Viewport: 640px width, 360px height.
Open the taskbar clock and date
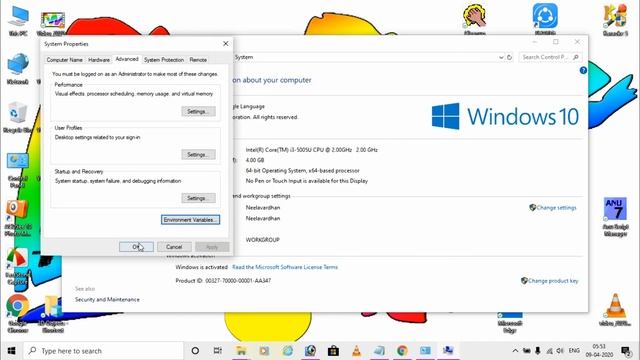point(599,351)
